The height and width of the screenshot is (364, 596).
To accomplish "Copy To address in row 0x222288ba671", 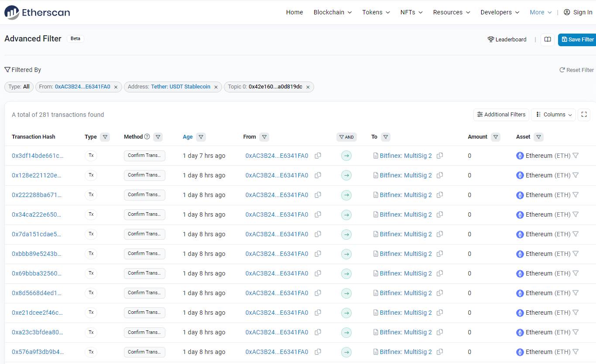I will pyautogui.click(x=440, y=195).
